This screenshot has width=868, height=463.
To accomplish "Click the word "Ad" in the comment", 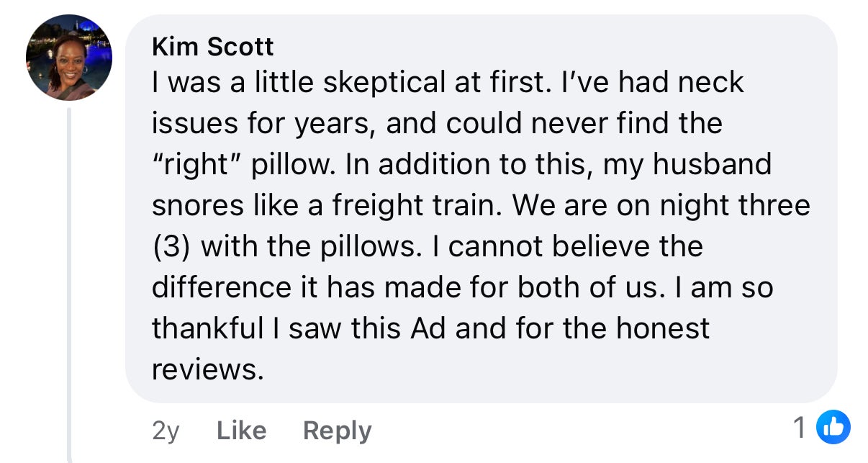I will click(x=428, y=328).
